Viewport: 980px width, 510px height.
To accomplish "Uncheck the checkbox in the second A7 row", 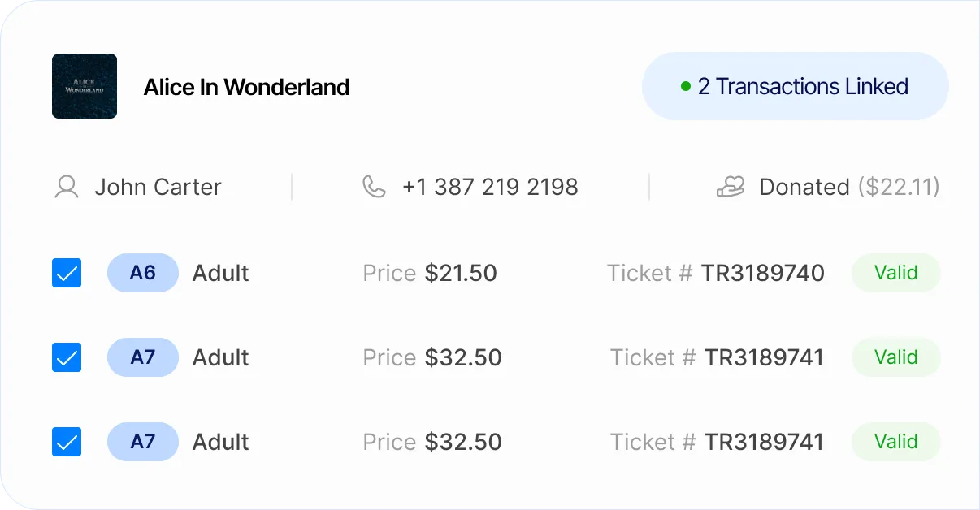I will coord(67,357).
